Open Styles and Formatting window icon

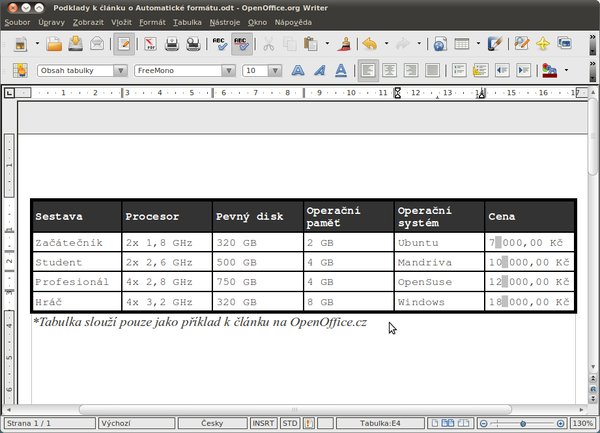point(20,71)
